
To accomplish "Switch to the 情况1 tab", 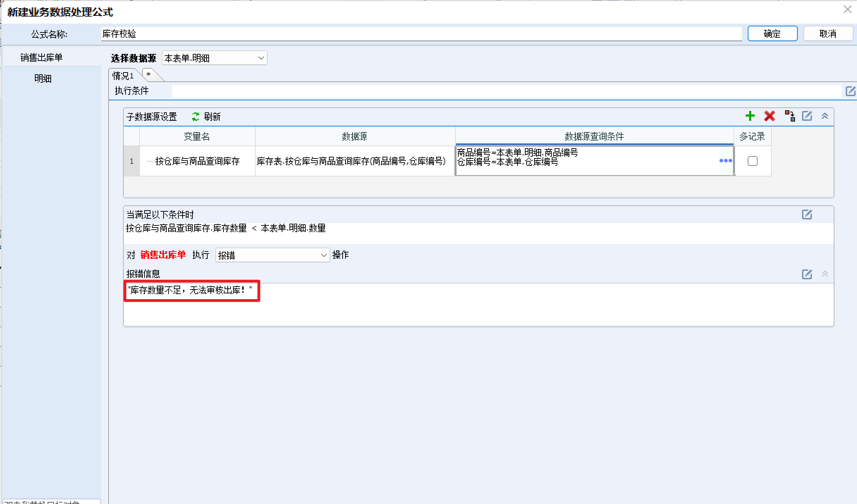I will tap(123, 76).
